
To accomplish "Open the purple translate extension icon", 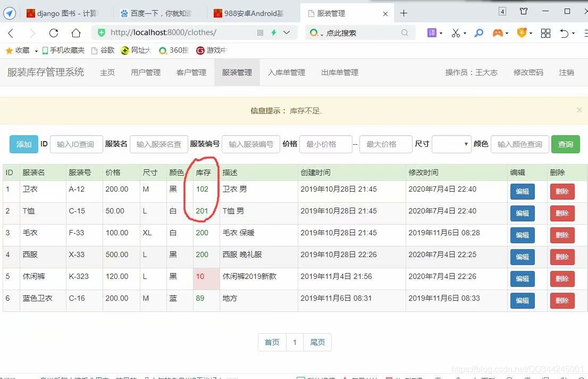I will [432, 33].
